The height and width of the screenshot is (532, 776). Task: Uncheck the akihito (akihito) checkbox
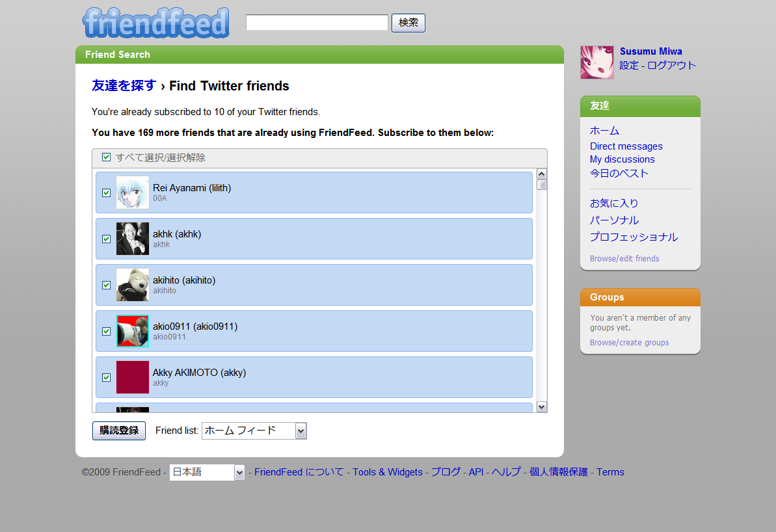pos(106,285)
